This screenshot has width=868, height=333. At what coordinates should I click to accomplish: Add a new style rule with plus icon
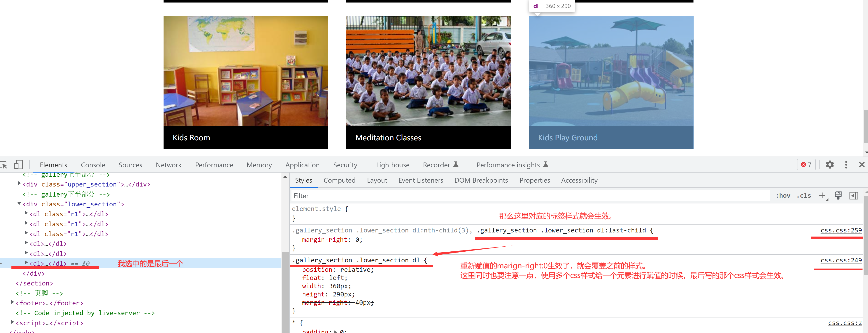(x=822, y=196)
